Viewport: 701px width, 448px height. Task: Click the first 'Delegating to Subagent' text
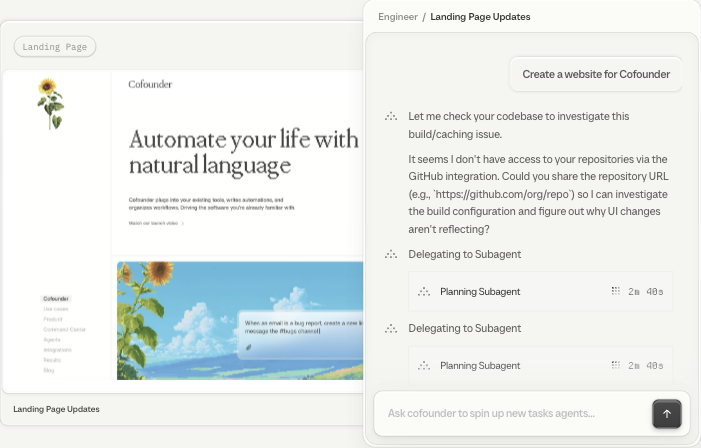click(465, 254)
